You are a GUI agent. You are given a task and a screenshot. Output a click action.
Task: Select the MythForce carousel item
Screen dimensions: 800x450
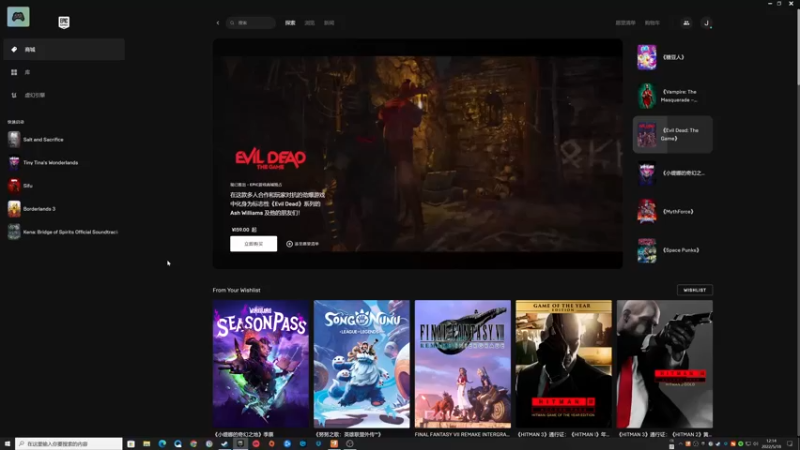(672, 211)
